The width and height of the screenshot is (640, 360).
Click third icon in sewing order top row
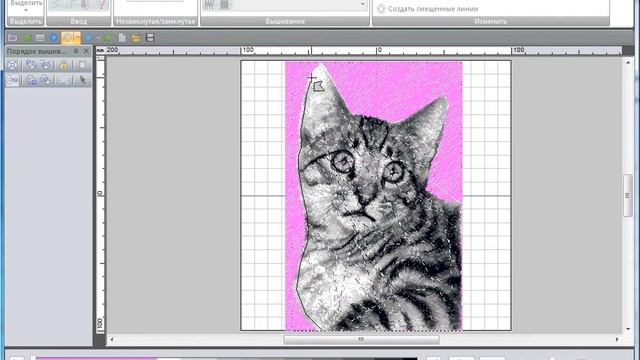point(45,65)
